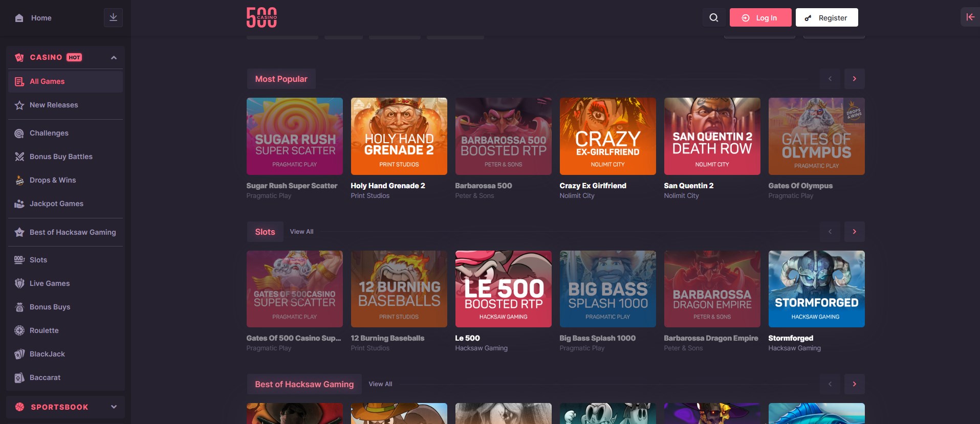Open Gates of Olympus game thumbnail
980x424 pixels.
click(817, 136)
